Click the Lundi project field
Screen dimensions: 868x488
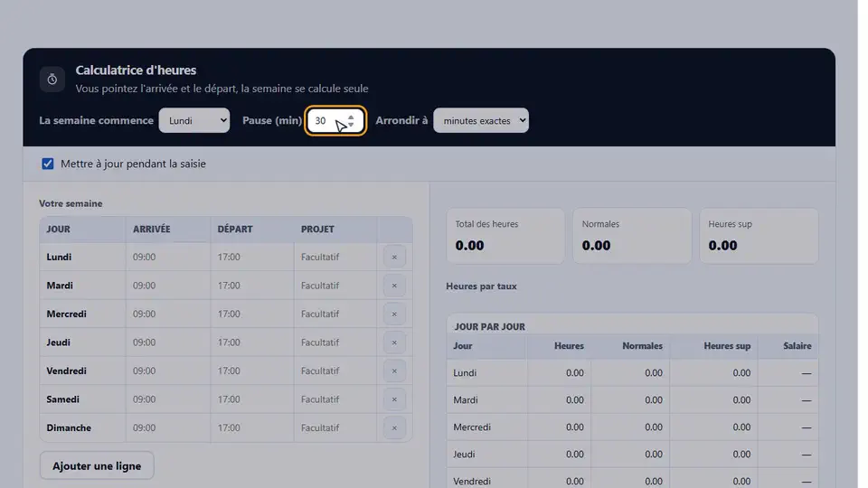(335, 257)
